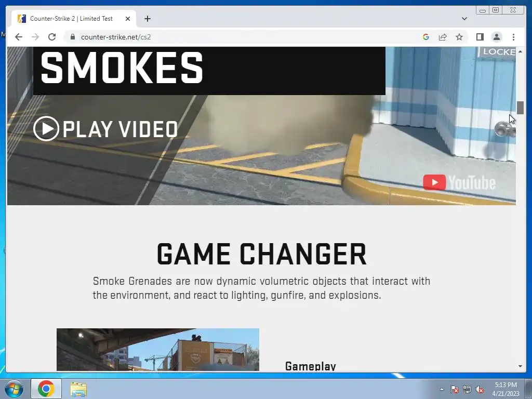Open the browser side panel

click(480, 37)
